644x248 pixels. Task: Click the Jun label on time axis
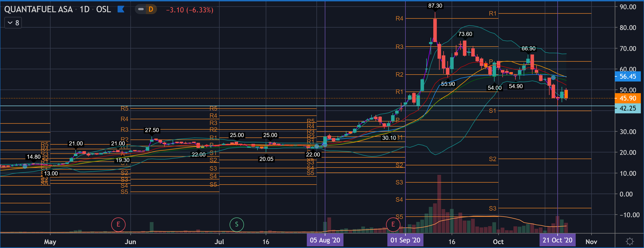tap(130, 242)
